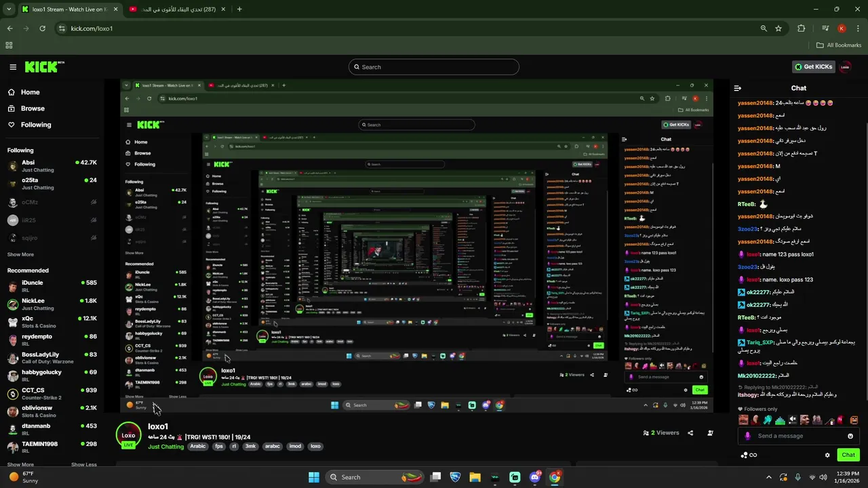Open the Kick hamburger sidebar menu
This screenshot has height=488, width=868.
click(13, 67)
